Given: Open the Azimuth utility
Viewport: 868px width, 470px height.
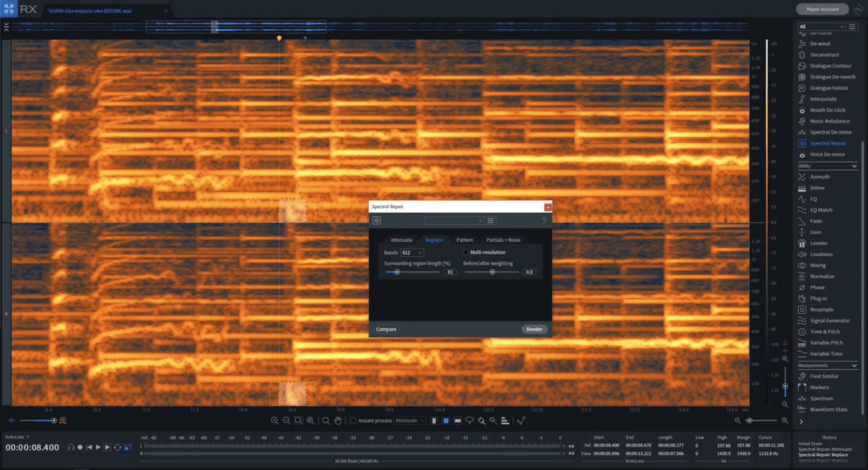Looking at the screenshot, I should 819,177.
